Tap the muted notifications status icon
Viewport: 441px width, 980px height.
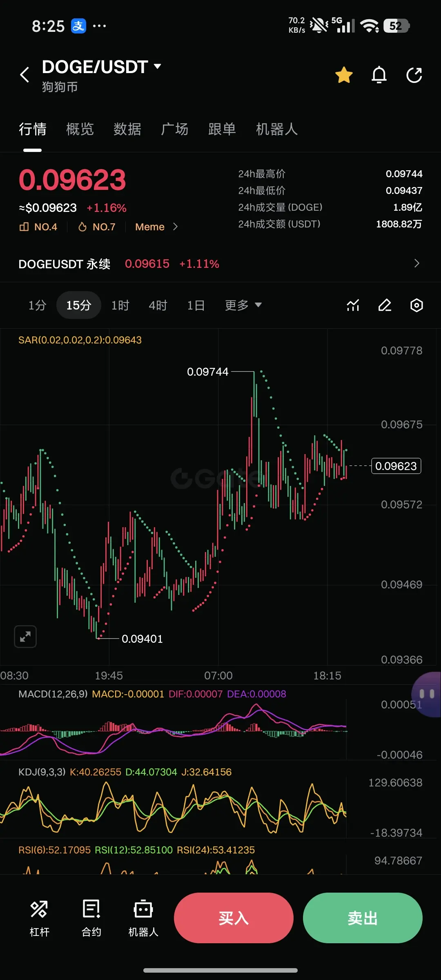coord(319,26)
